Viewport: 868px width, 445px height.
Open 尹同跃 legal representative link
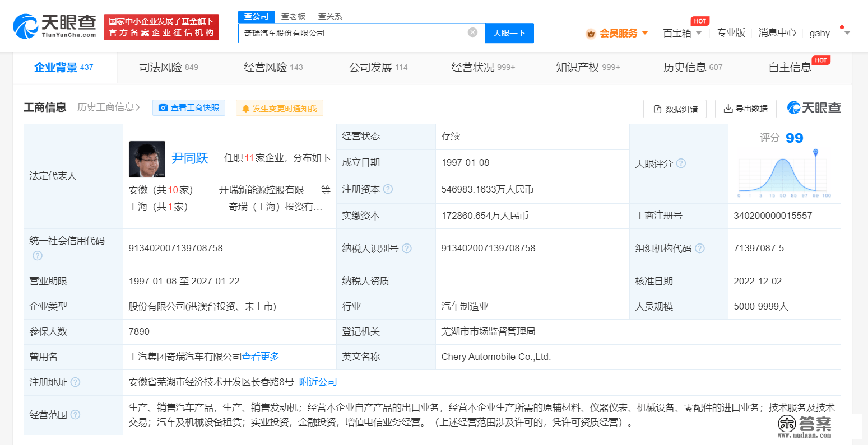click(190, 158)
